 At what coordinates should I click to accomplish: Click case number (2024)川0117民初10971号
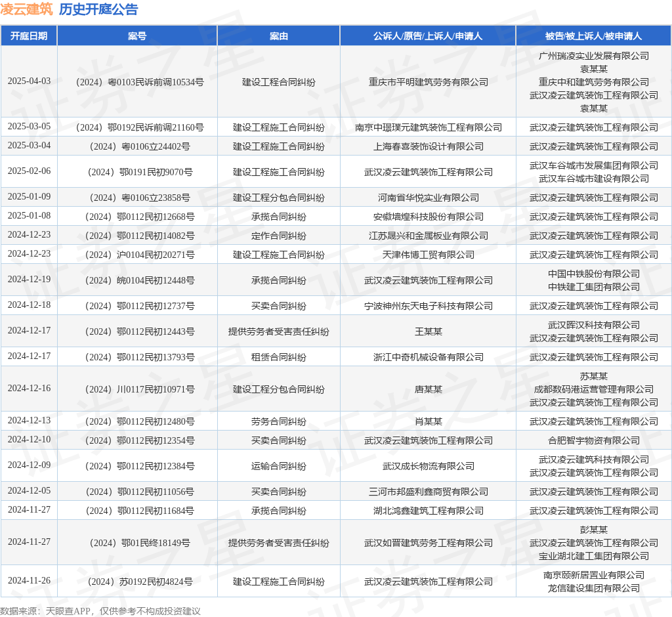(x=137, y=389)
